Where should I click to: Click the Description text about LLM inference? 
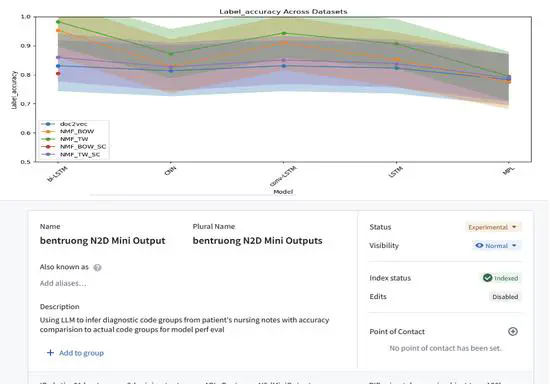185,324
